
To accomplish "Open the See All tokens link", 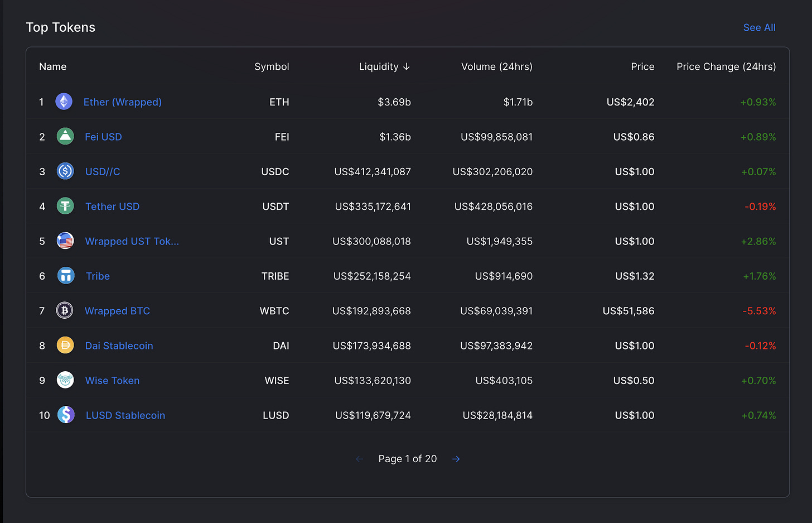I will (x=759, y=27).
